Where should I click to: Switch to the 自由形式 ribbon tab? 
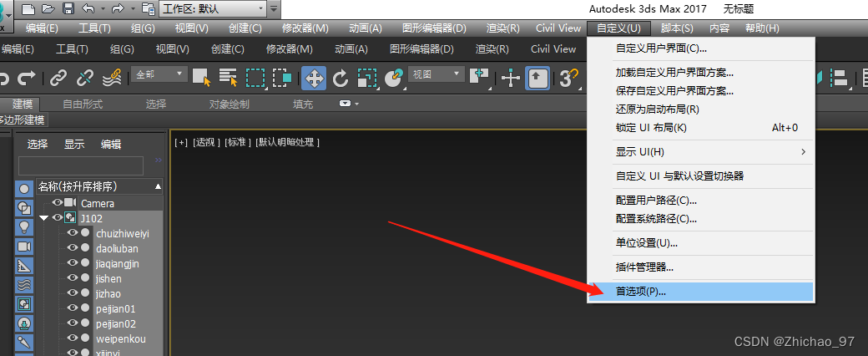(x=83, y=104)
